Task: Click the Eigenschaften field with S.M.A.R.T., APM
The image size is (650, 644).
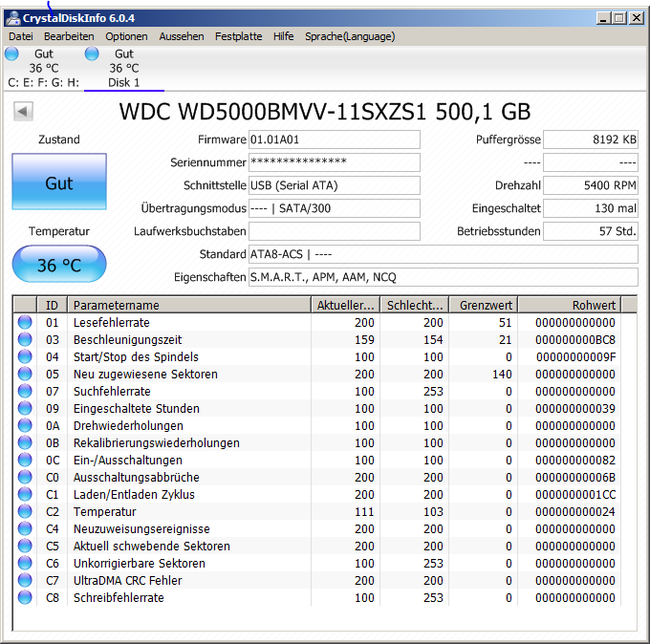Action: click(x=444, y=277)
